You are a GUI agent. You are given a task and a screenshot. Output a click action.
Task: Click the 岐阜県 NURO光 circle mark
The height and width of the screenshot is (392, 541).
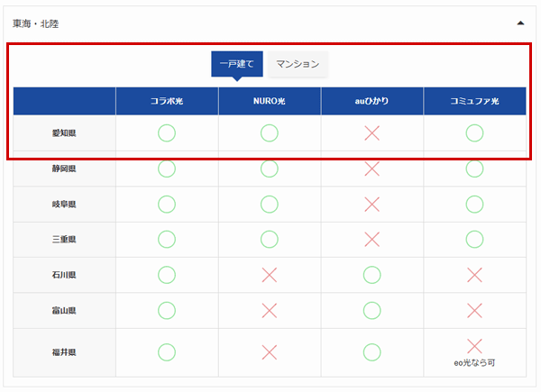[269, 204]
